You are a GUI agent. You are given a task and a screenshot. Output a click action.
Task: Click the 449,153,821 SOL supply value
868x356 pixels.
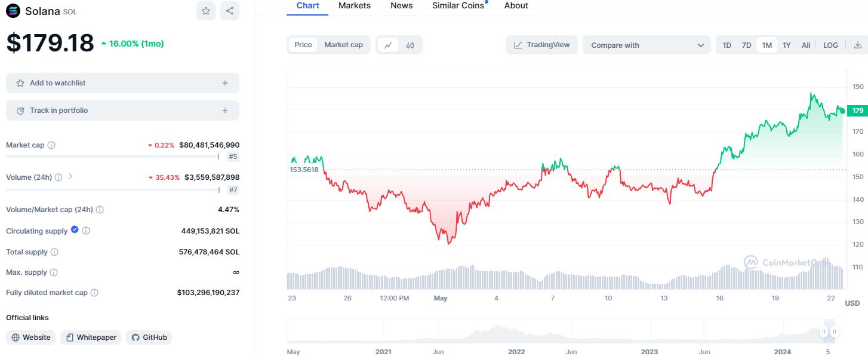coord(210,231)
